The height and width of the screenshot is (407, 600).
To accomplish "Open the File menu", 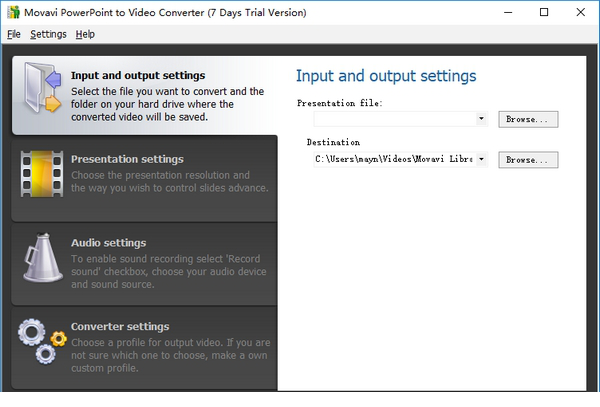I will click(13, 34).
